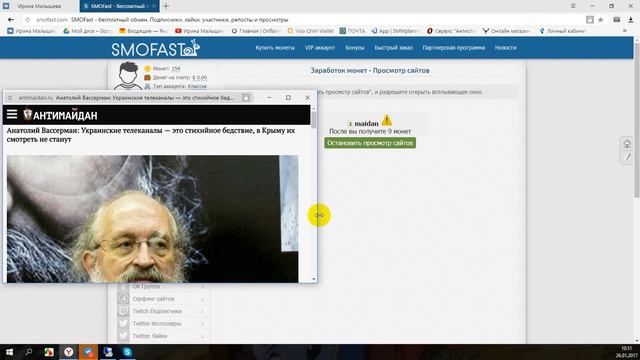Open Партнерская программа page

pos(453,48)
